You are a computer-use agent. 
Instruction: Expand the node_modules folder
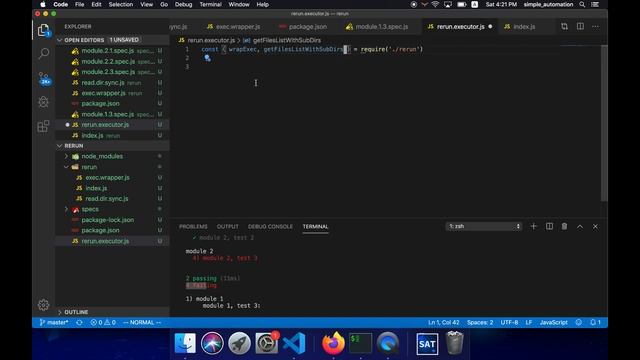(66, 156)
